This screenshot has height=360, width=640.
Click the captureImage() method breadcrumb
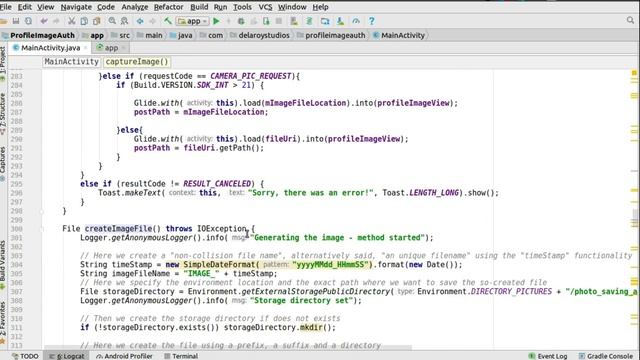[x=137, y=62]
